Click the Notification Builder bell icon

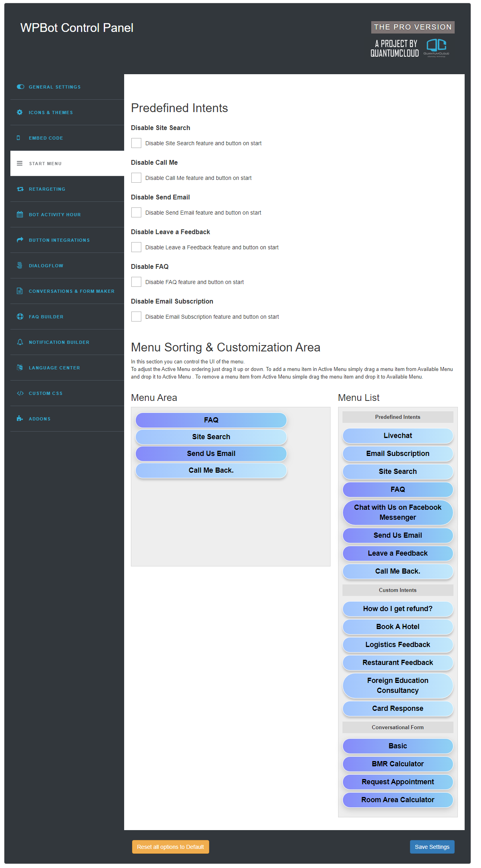click(x=20, y=342)
